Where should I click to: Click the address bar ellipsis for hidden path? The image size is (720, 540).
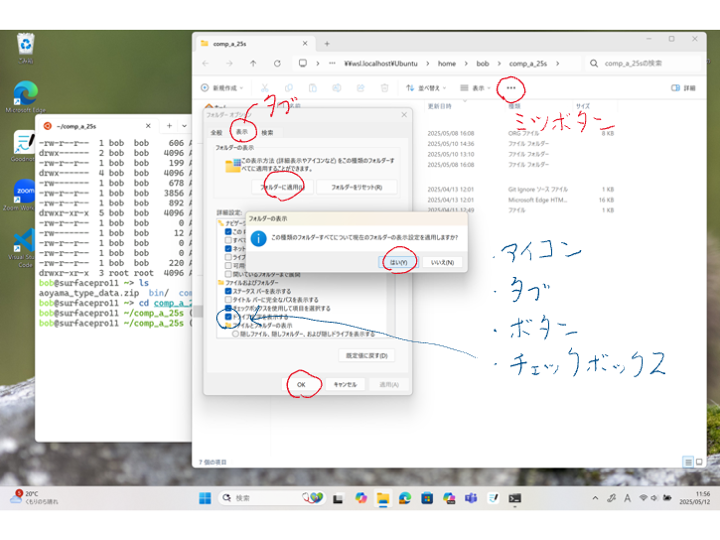[332, 63]
